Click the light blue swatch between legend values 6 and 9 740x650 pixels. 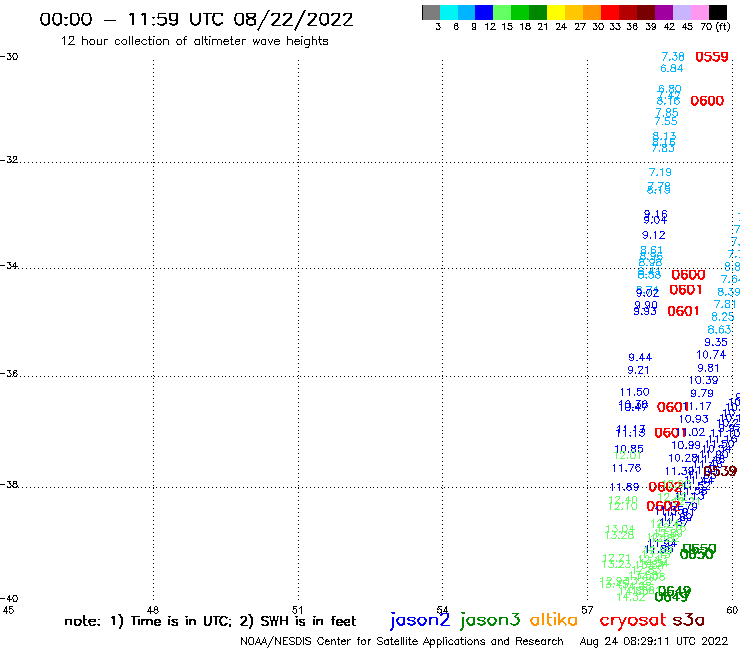coord(466,12)
